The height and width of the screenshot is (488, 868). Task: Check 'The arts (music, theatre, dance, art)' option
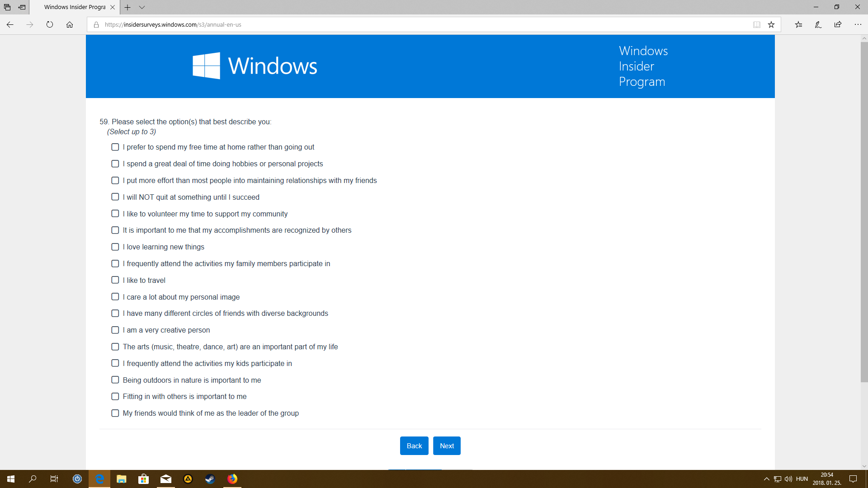pos(115,347)
